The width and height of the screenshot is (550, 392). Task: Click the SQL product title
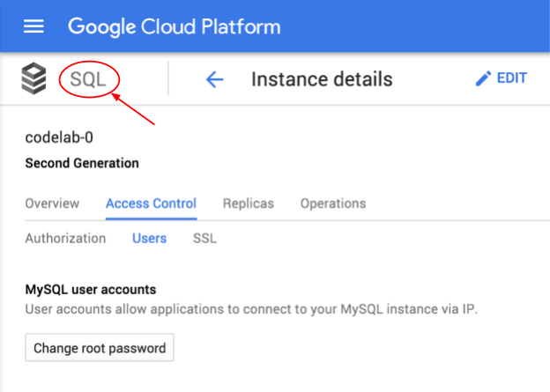pos(87,79)
